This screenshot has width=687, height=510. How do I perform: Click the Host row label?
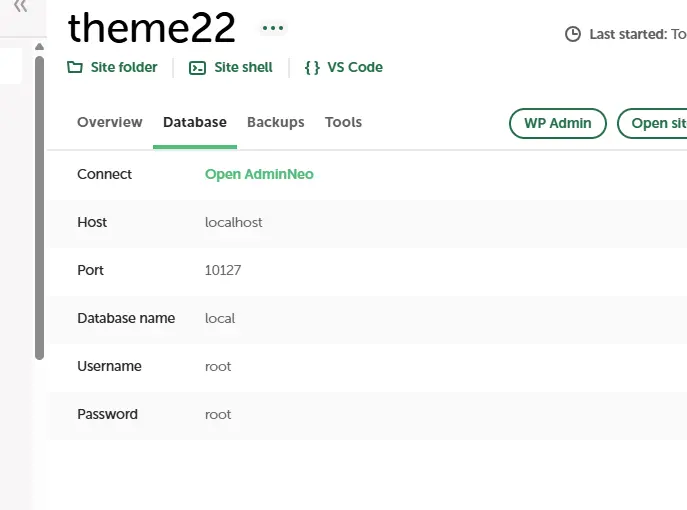coord(92,223)
